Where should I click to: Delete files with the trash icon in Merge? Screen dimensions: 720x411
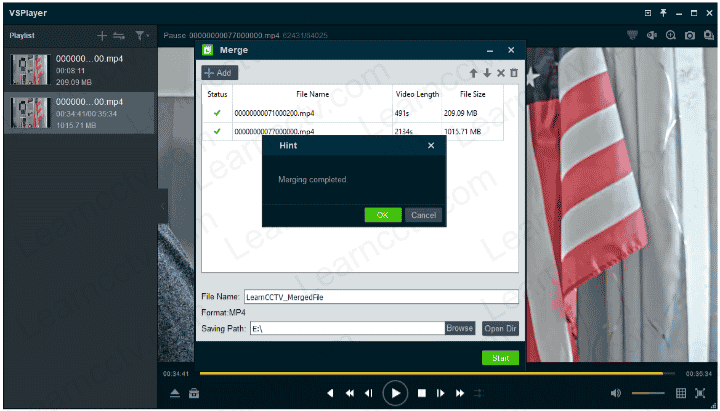[514, 73]
